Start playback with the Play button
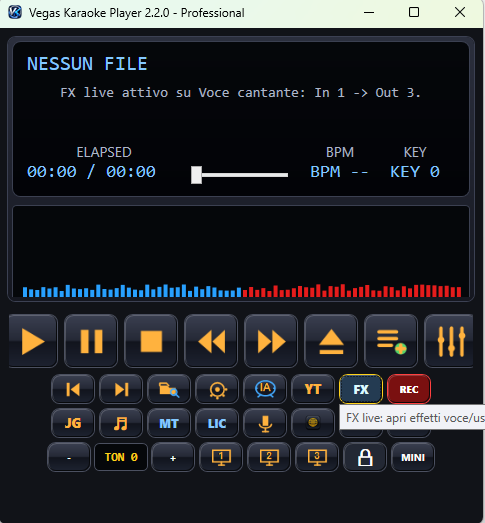Image resolution: width=485 pixels, height=523 pixels. 33,341
